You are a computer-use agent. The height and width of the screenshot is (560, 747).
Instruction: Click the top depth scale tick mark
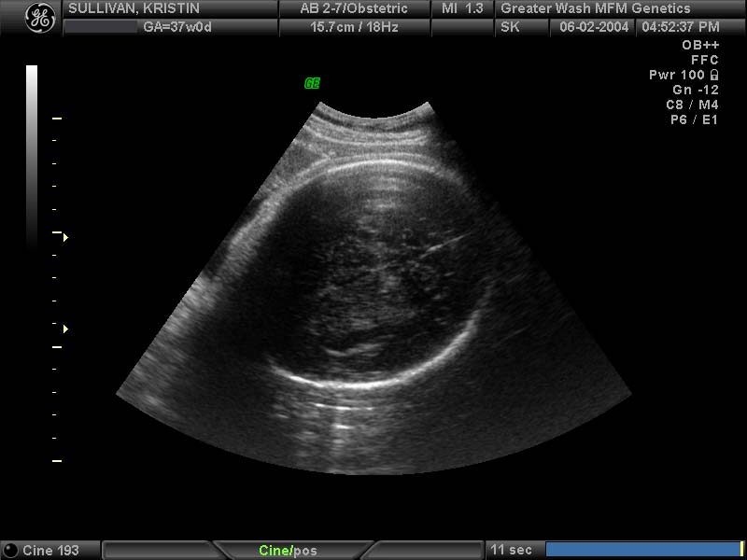[x=57, y=119]
